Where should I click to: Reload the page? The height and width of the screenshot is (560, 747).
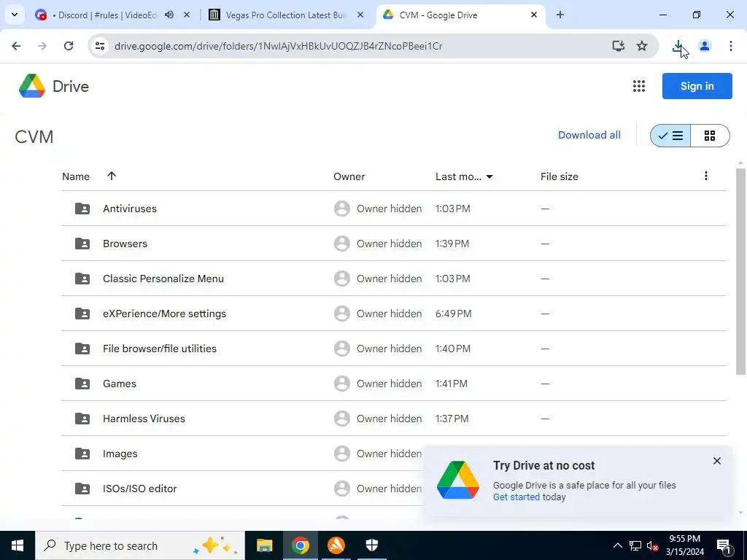click(69, 46)
